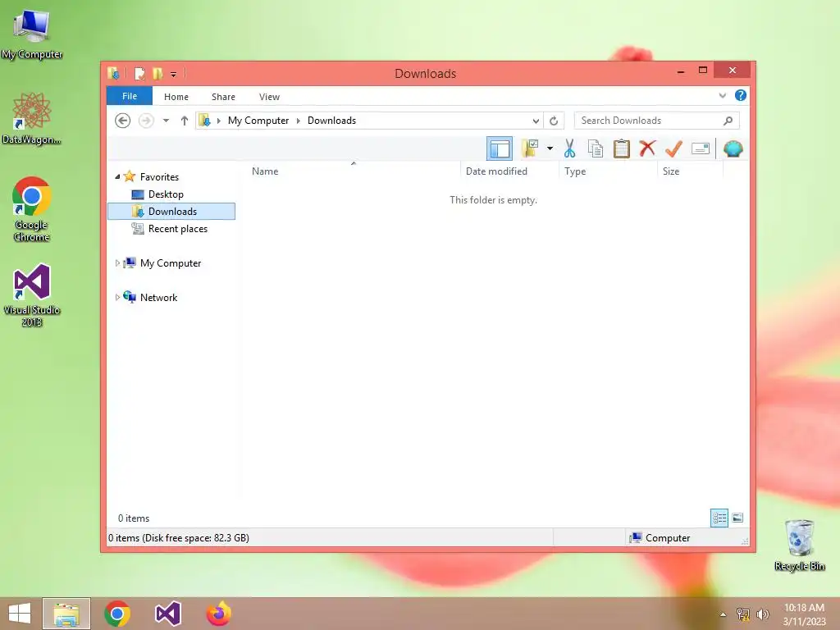Viewport: 840px width, 630px height.
Task: Open the dropdown arrow next to folder options
Action: click(550, 148)
